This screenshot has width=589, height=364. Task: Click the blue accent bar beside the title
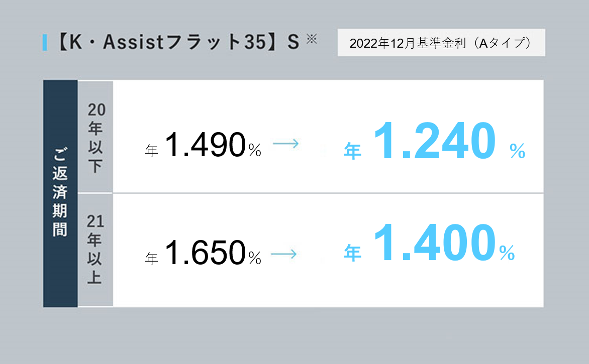(45, 42)
